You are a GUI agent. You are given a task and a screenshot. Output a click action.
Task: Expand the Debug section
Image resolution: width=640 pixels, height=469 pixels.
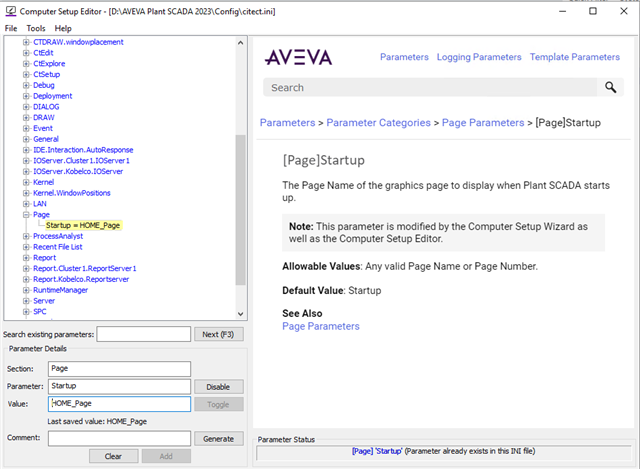[26, 85]
